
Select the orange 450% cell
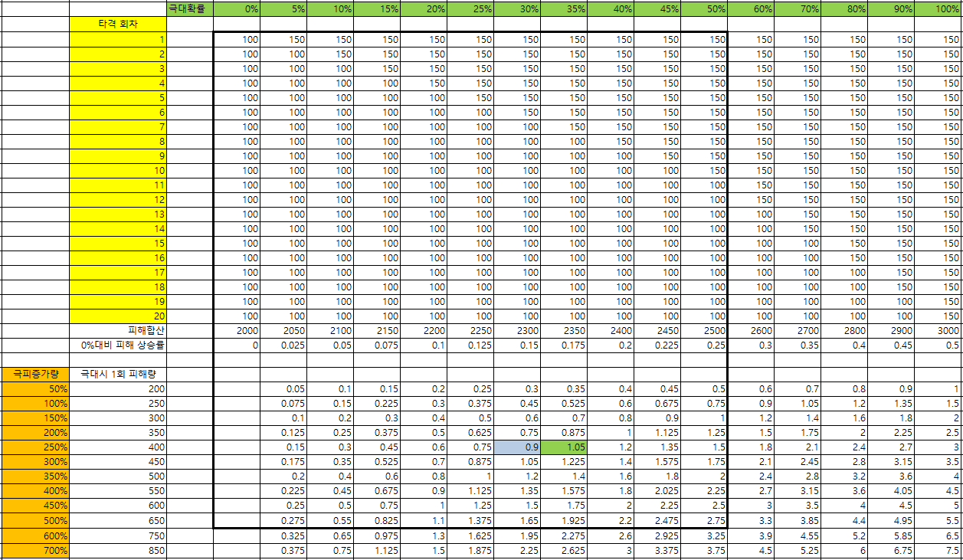pos(35,506)
